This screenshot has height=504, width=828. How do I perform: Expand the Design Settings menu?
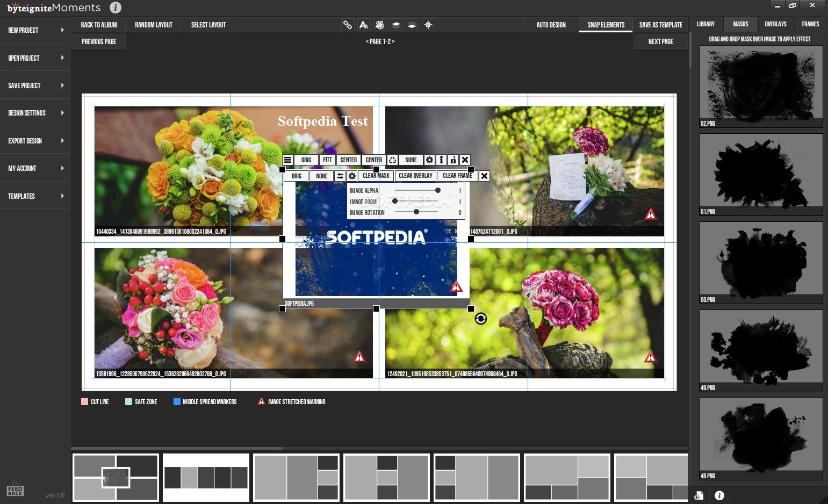(35, 113)
